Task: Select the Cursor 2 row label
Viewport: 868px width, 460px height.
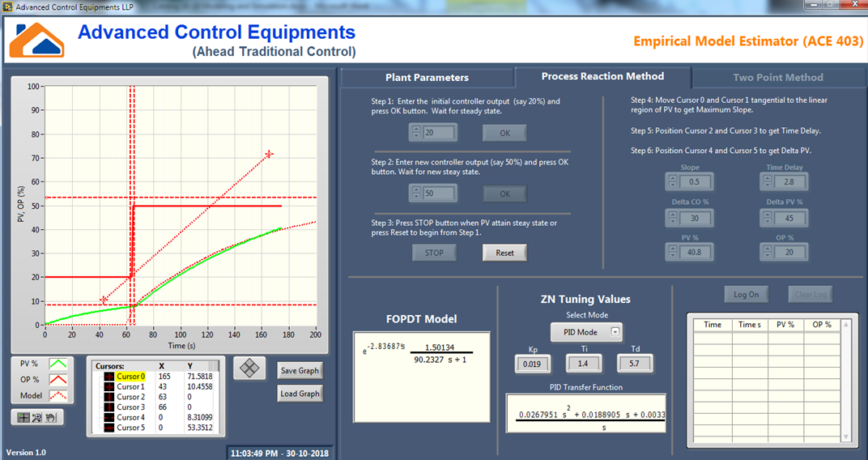Action: click(130, 397)
